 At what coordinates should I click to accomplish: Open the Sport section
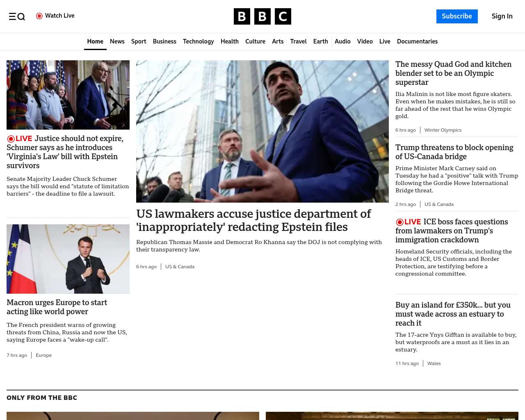[139, 41]
